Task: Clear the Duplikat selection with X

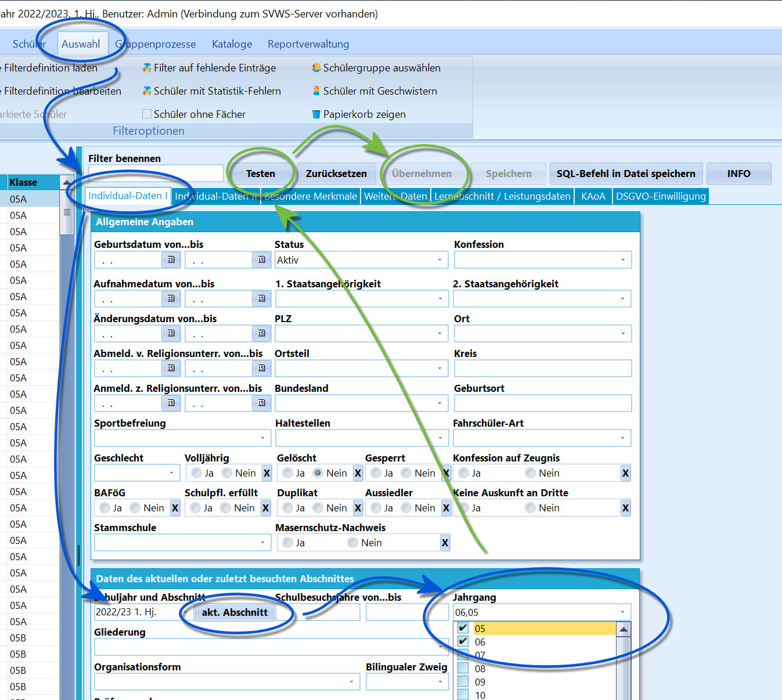Action: click(358, 508)
